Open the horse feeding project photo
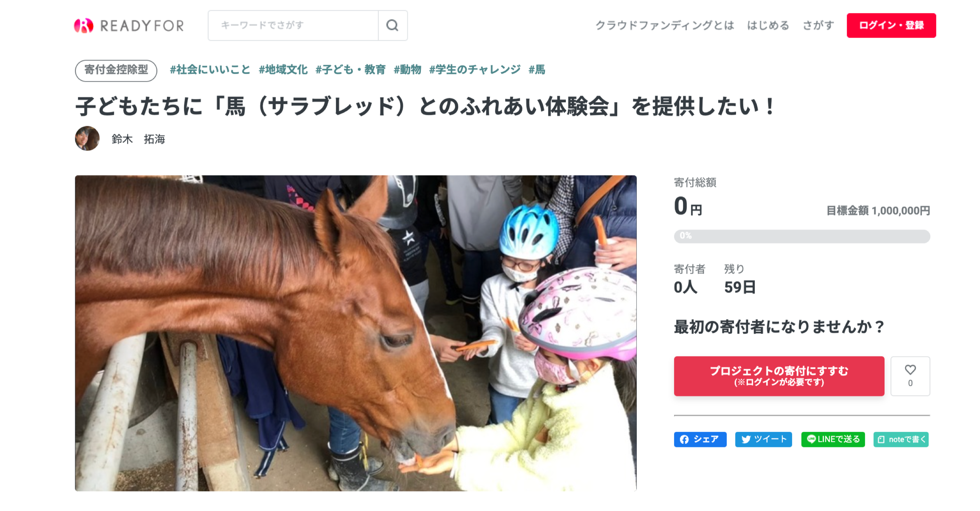Viewport: 980px width, 511px height. 356,333
